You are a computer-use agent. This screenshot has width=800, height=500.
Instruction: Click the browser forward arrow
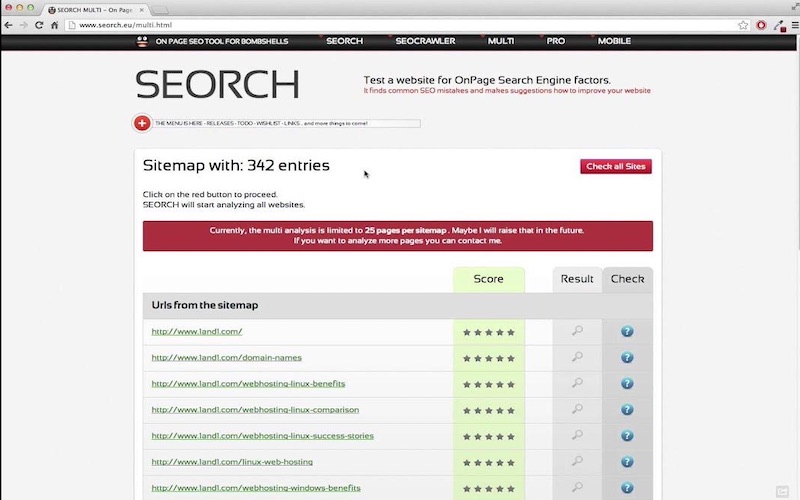pyautogui.click(x=23, y=25)
